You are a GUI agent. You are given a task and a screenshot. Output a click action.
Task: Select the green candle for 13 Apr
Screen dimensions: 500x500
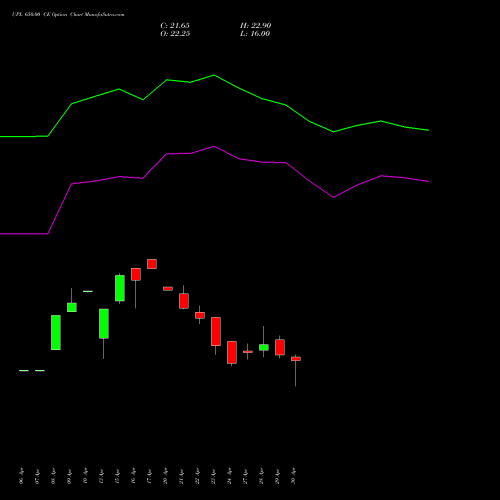[x=104, y=324]
